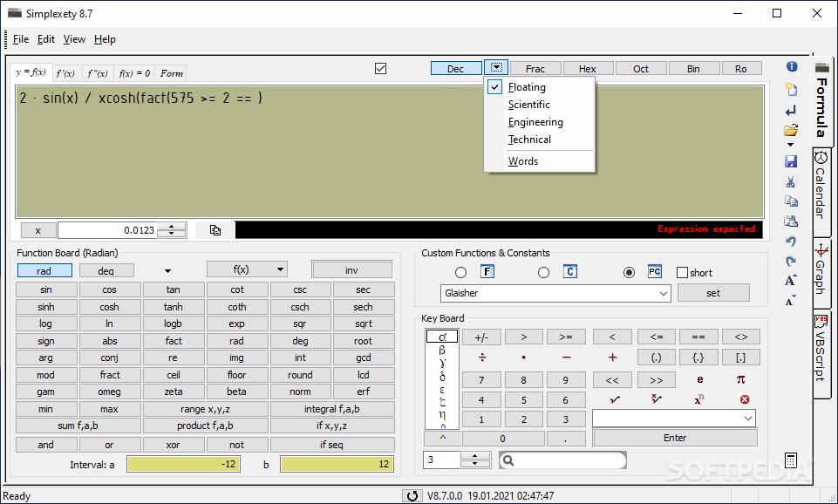The image size is (838, 504).
Task: Click the F custom function icon
Action: [487, 271]
